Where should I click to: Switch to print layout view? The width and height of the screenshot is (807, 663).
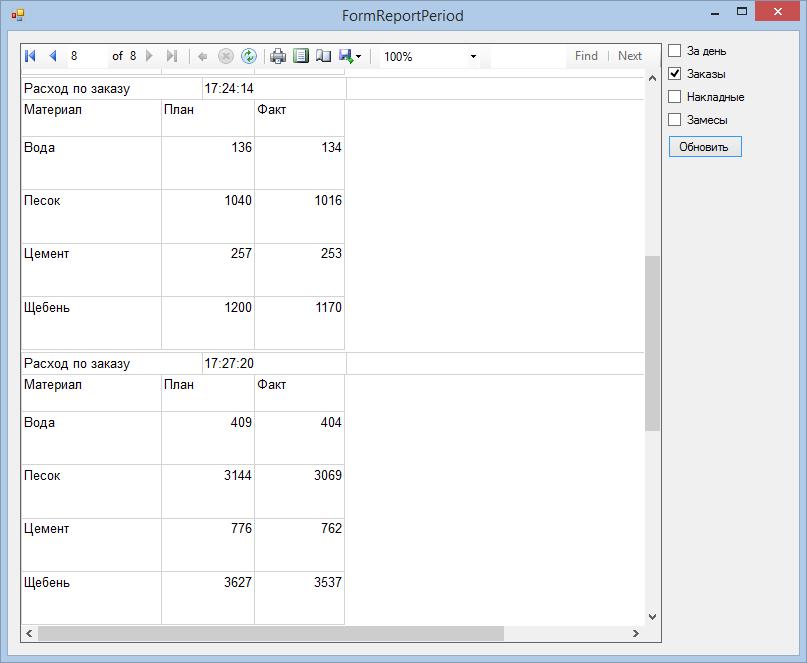(301, 56)
